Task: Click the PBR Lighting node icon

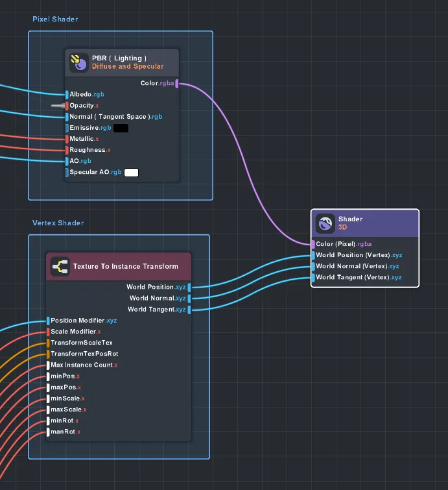Action: tap(79, 62)
